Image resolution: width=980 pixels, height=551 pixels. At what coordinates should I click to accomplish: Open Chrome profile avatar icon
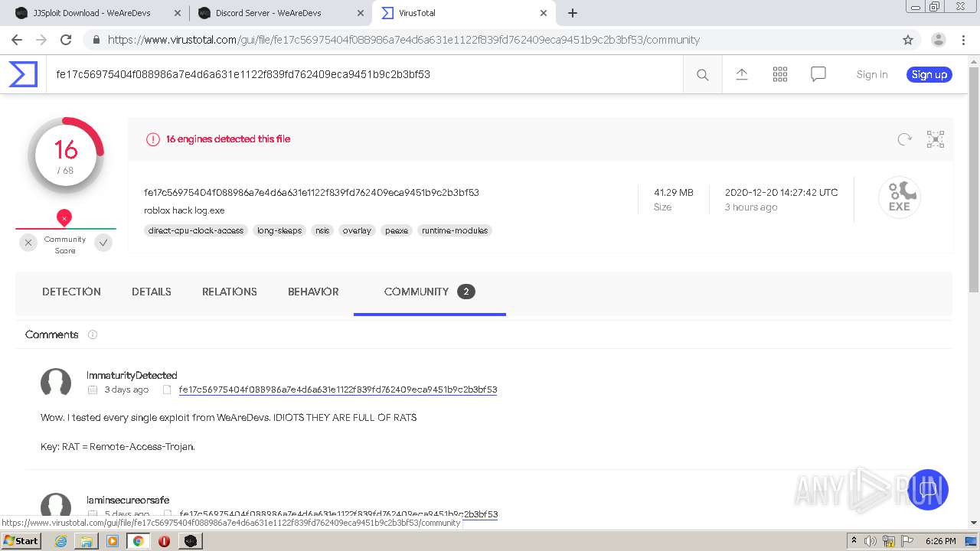pyautogui.click(x=938, y=40)
